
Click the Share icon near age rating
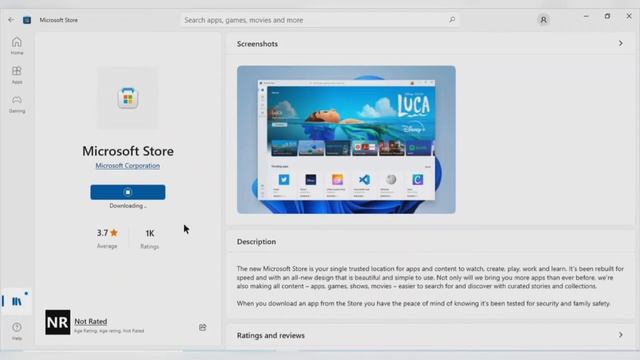point(202,327)
